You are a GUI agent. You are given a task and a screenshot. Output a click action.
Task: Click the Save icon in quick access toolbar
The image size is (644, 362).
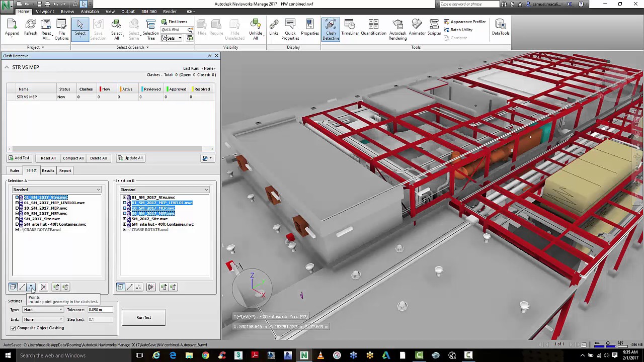tap(38, 4)
